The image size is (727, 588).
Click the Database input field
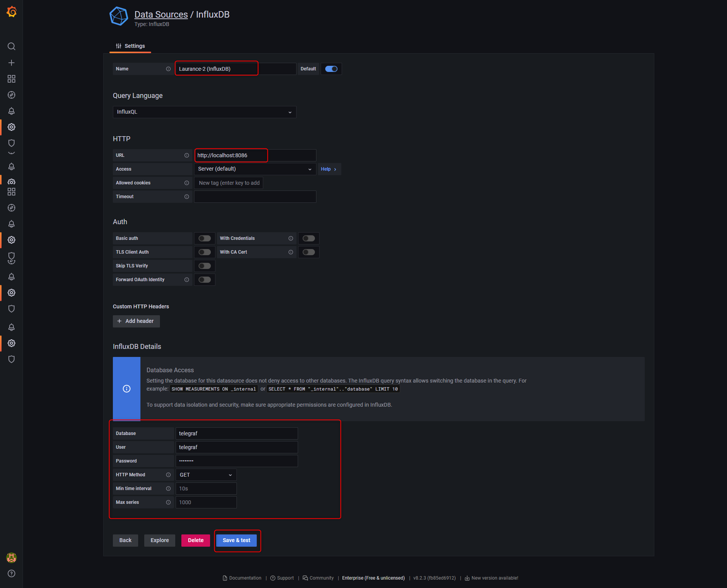237,433
